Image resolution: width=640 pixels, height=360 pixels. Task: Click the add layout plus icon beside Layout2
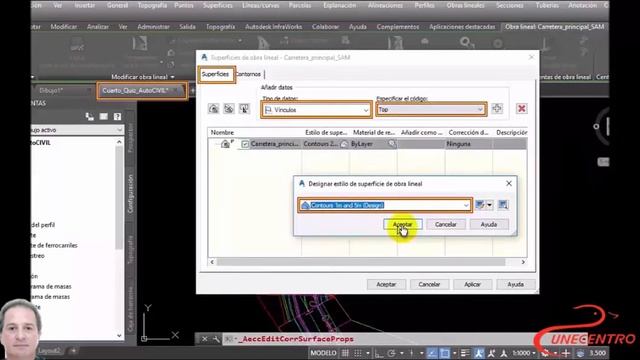point(73,351)
